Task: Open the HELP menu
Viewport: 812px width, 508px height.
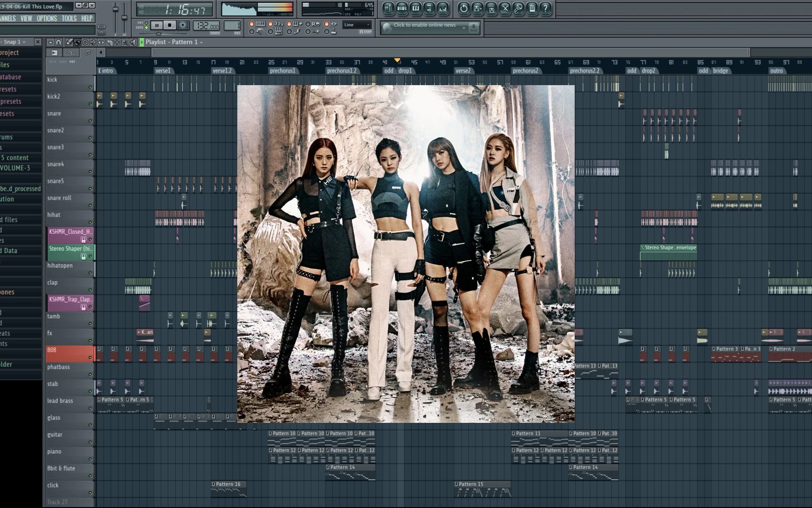Action: click(x=87, y=18)
